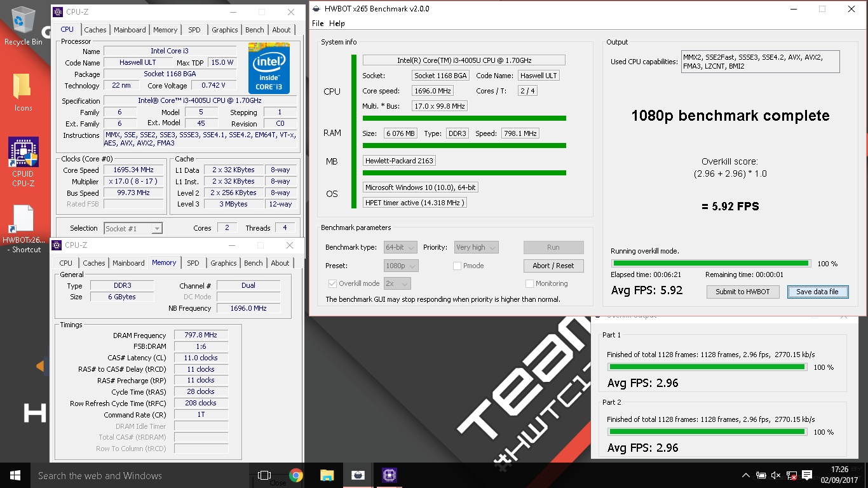Open Caches tab in lower CPU-Z

click(94, 263)
